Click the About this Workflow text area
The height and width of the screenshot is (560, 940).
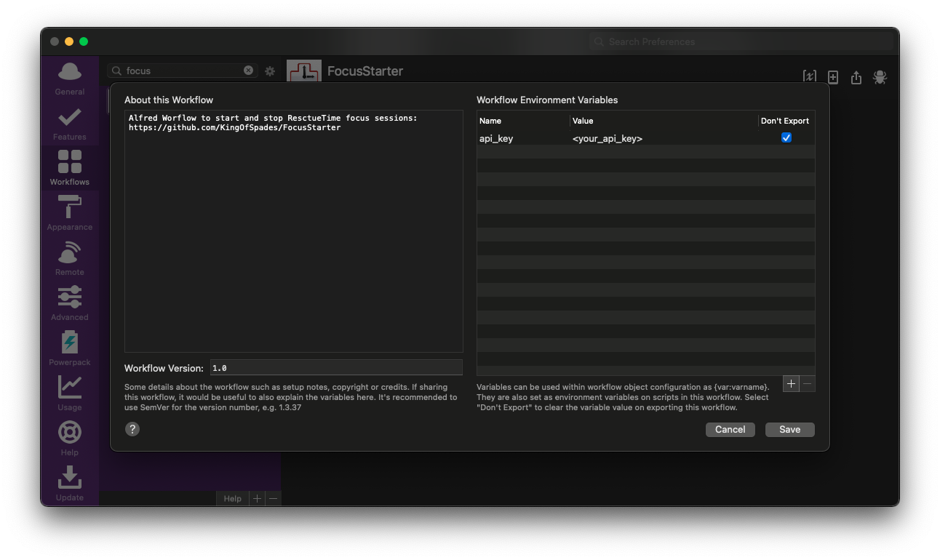pos(294,231)
